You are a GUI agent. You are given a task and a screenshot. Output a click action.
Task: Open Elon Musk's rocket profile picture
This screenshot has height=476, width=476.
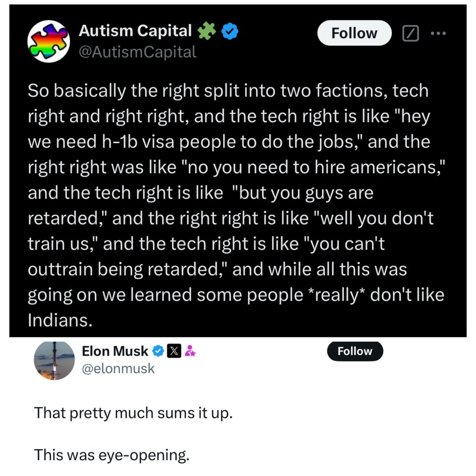click(x=54, y=361)
